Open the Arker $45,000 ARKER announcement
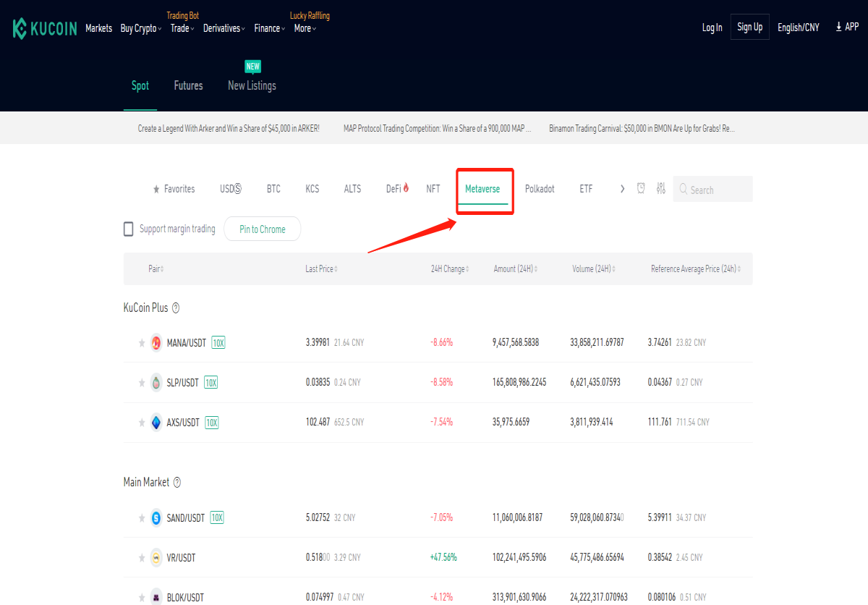 coord(229,128)
